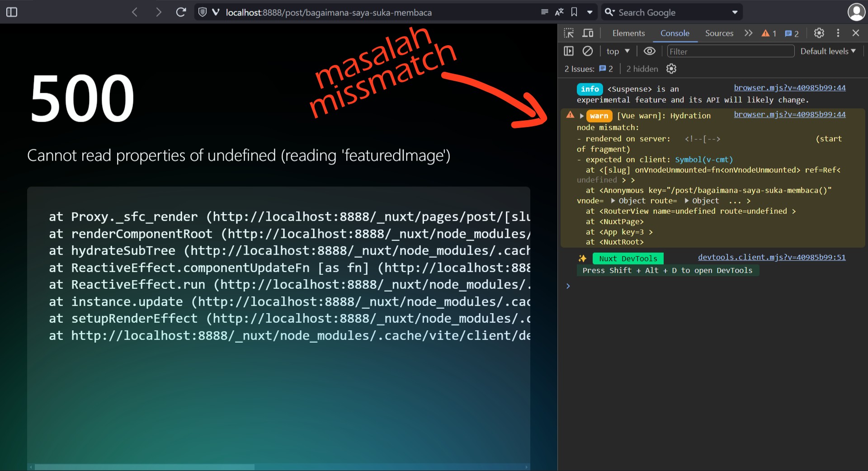Open the DevTools three-dot menu
Image resolution: width=868 pixels, height=471 pixels.
click(838, 33)
